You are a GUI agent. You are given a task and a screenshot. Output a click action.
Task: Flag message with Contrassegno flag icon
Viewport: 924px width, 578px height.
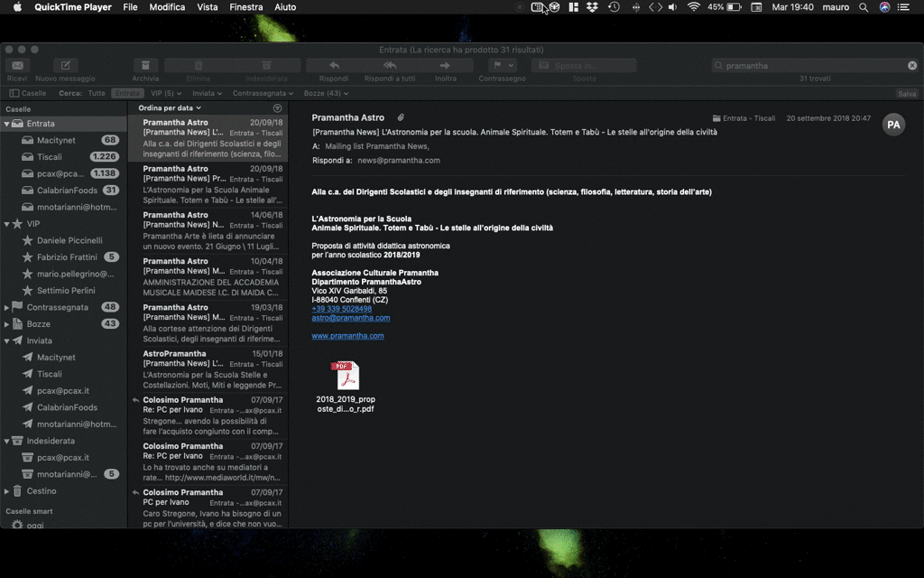tap(497, 65)
